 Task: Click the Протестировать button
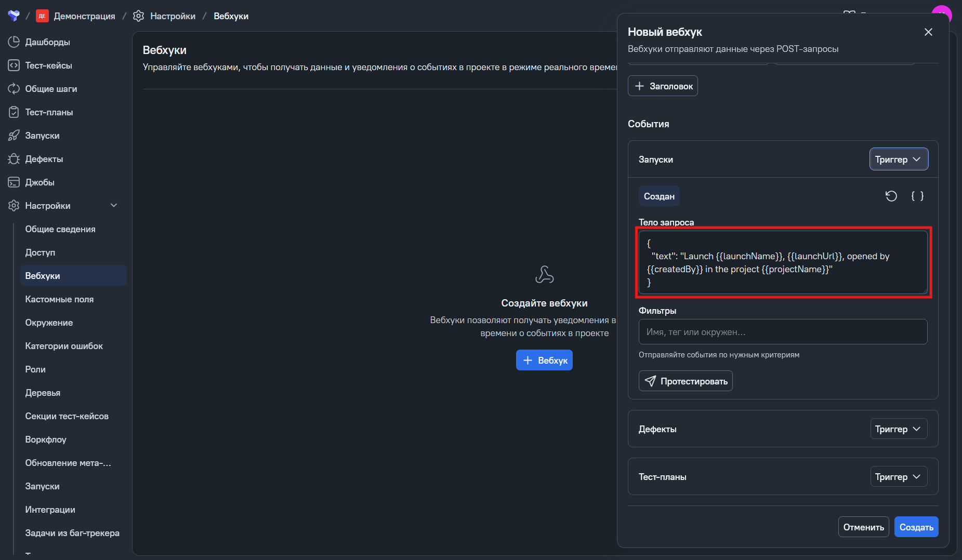point(686,381)
